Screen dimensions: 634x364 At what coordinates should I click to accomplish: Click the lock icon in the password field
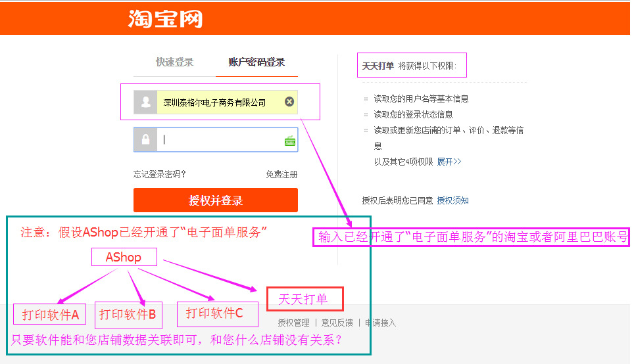(x=145, y=140)
